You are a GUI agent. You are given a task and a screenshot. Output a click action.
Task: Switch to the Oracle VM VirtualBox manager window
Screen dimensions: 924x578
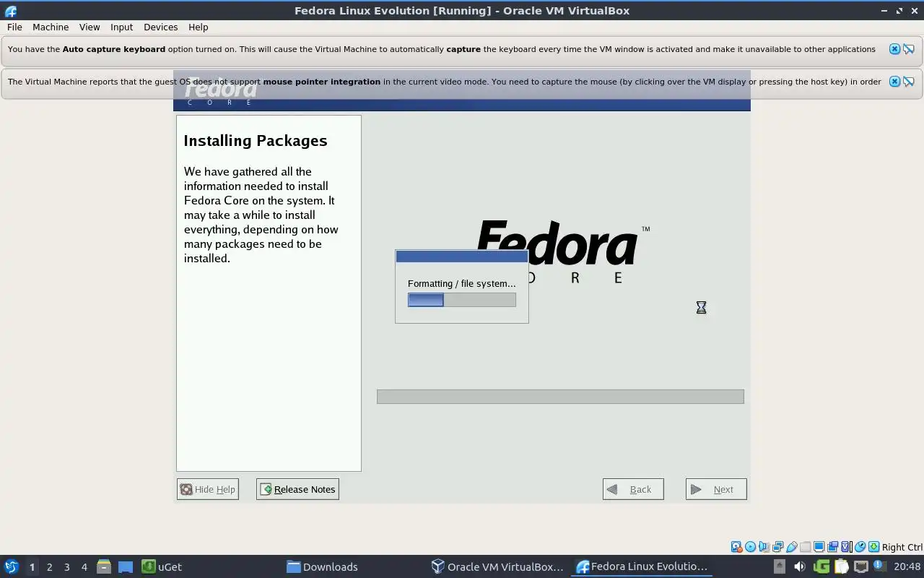(x=498, y=566)
